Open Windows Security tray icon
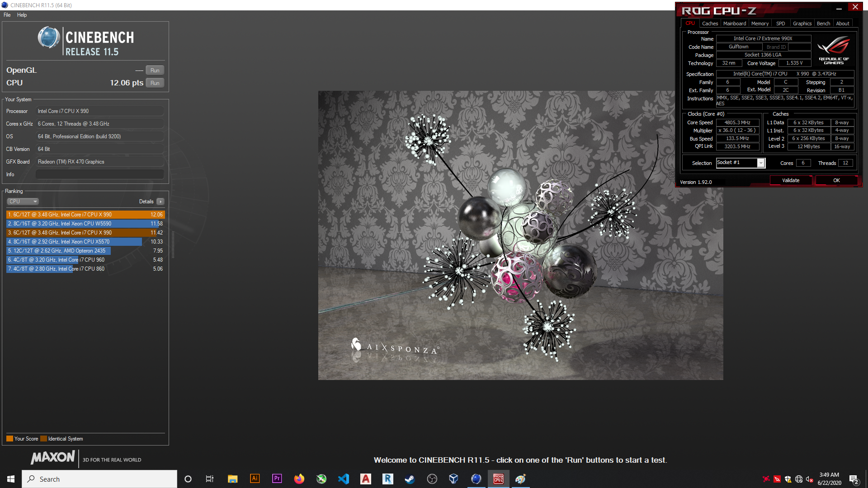Screen dimensions: 868x488 [x=788, y=479]
